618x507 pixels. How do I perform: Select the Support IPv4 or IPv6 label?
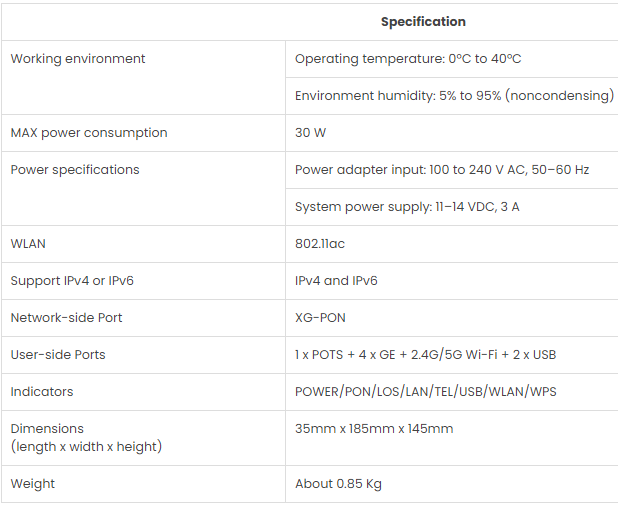pos(72,281)
